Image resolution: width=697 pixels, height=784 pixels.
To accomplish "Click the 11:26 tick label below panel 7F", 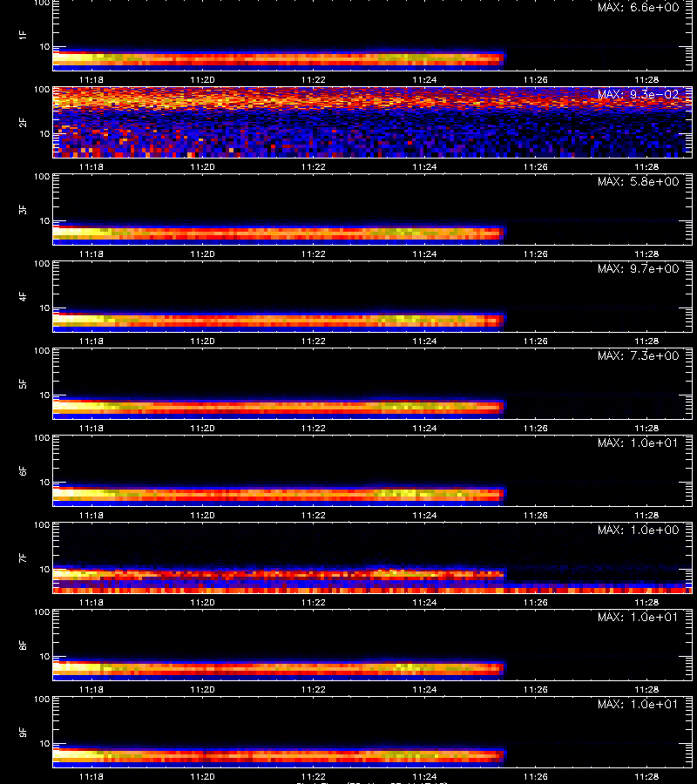I will point(536,603).
